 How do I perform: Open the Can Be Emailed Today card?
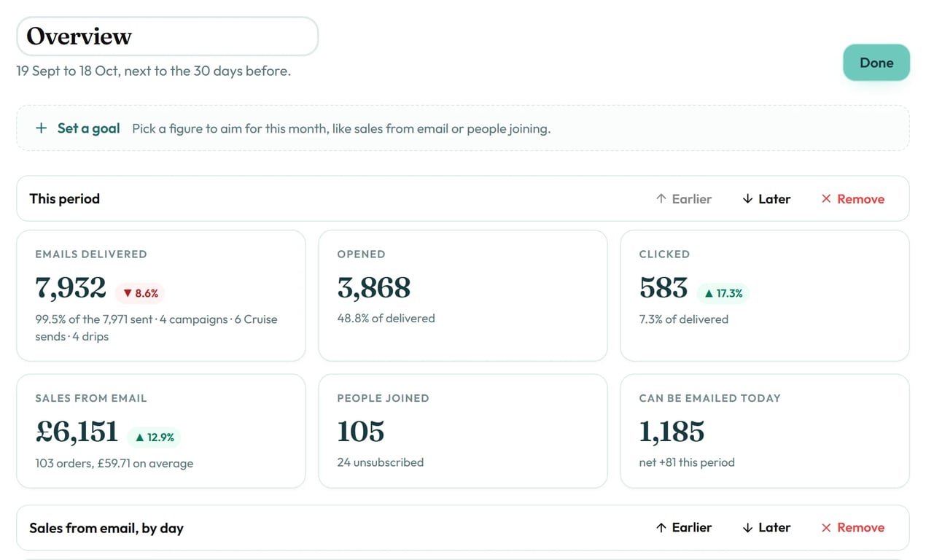pyautogui.click(x=765, y=431)
